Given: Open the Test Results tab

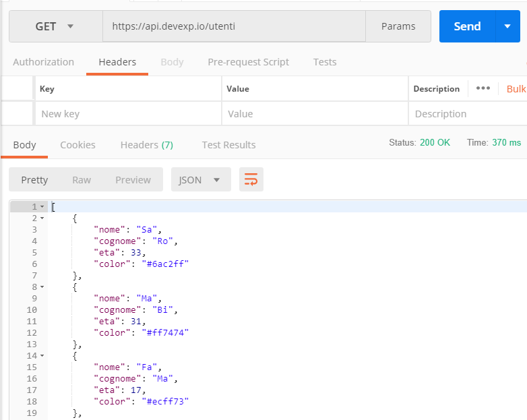Looking at the screenshot, I should [228, 145].
